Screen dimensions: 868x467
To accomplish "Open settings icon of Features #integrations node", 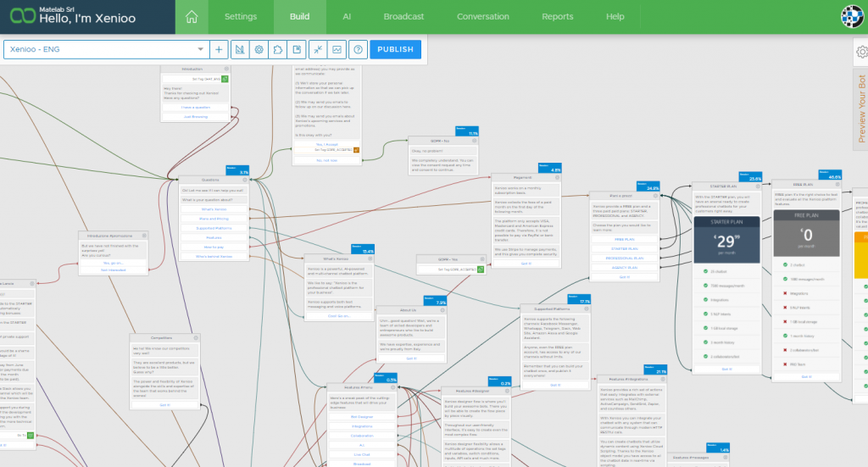I will (x=662, y=379).
